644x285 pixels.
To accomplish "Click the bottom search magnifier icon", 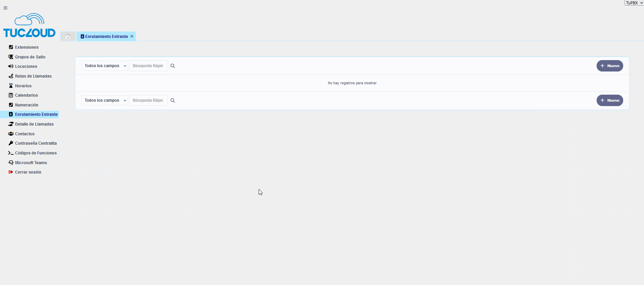I will tap(173, 100).
